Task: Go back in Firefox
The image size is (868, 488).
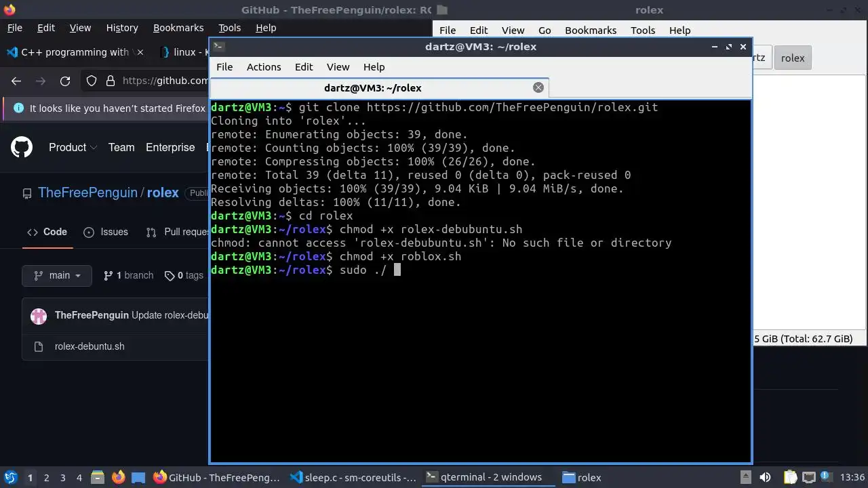Action: pos(16,81)
